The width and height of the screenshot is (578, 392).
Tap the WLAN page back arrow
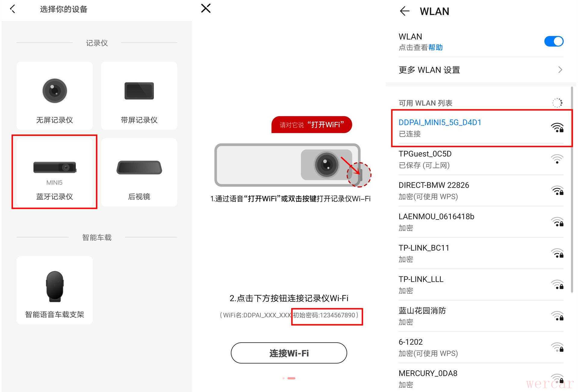click(405, 11)
